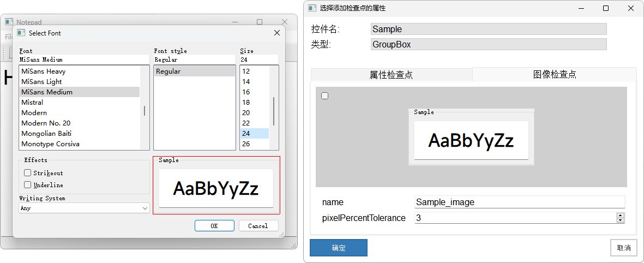
Task: Enable the Underline effect checkbox
Action: coord(28,185)
